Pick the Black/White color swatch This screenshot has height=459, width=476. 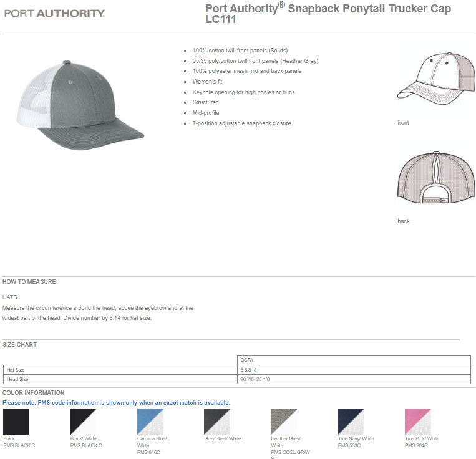tap(83, 422)
